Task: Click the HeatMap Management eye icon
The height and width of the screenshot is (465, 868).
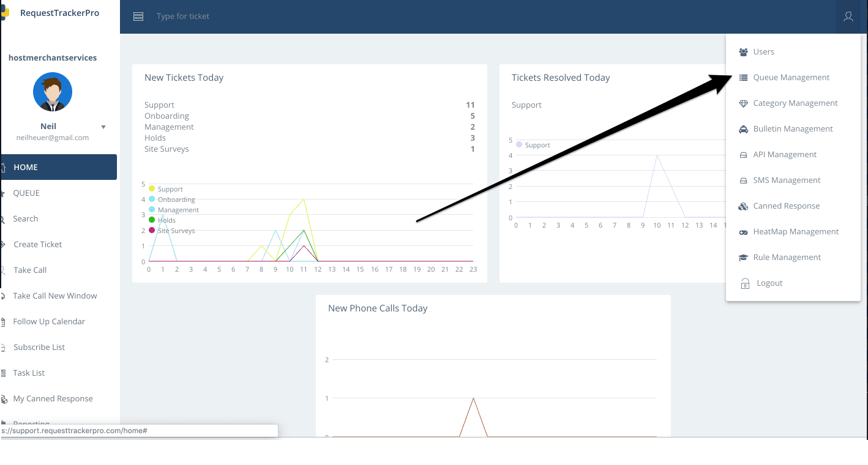Action: tap(743, 231)
